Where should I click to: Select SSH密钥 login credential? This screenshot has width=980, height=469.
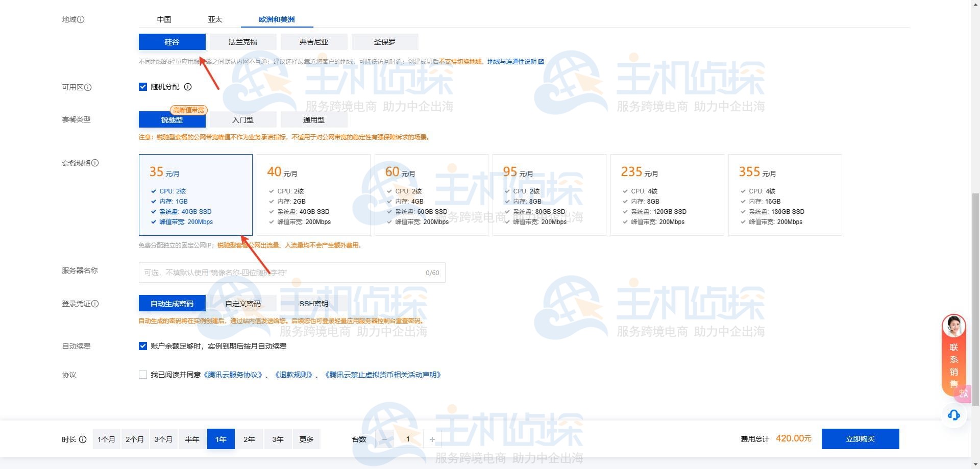pyautogui.click(x=314, y=304)
